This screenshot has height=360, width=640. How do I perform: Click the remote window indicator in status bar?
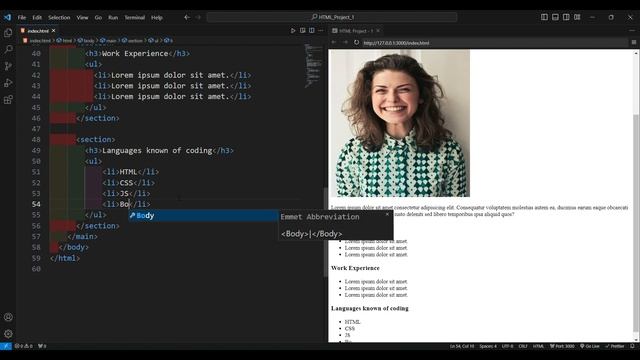[x=6, y=346]
